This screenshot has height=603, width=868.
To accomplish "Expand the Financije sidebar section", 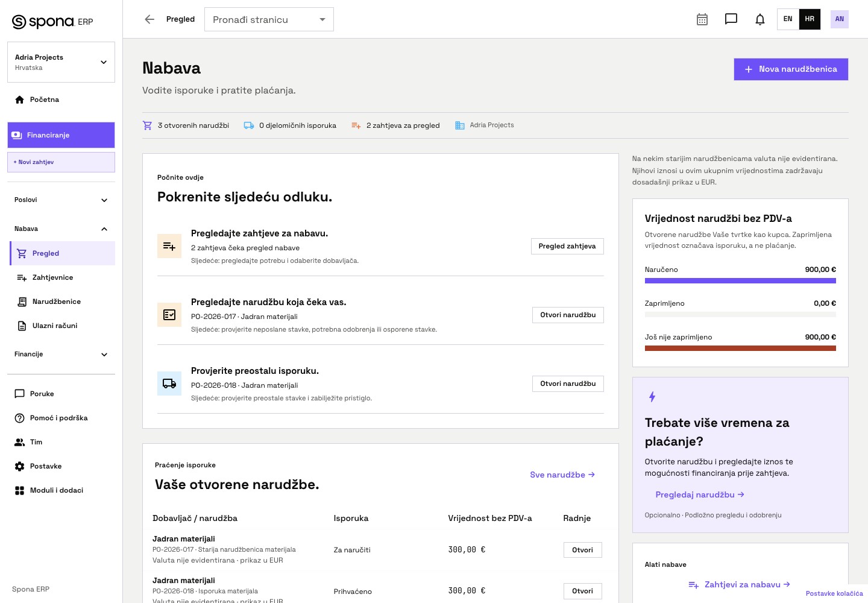I will 61,355.
